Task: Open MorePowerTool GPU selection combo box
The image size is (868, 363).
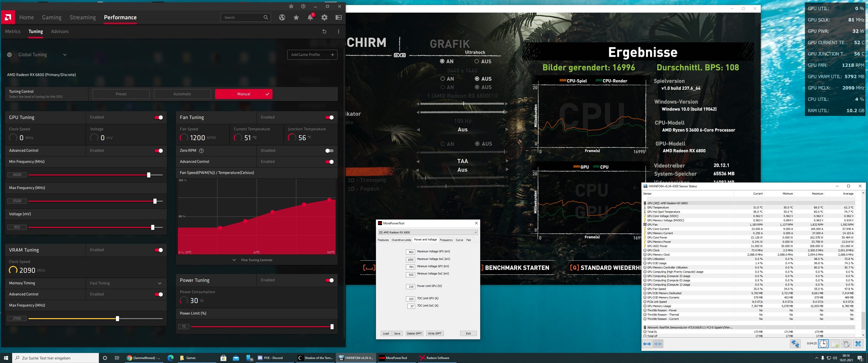Action: 428,232
